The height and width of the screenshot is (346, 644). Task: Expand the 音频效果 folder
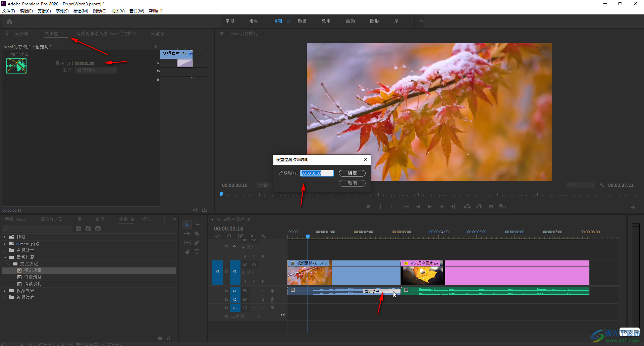[x=5, y=250]
